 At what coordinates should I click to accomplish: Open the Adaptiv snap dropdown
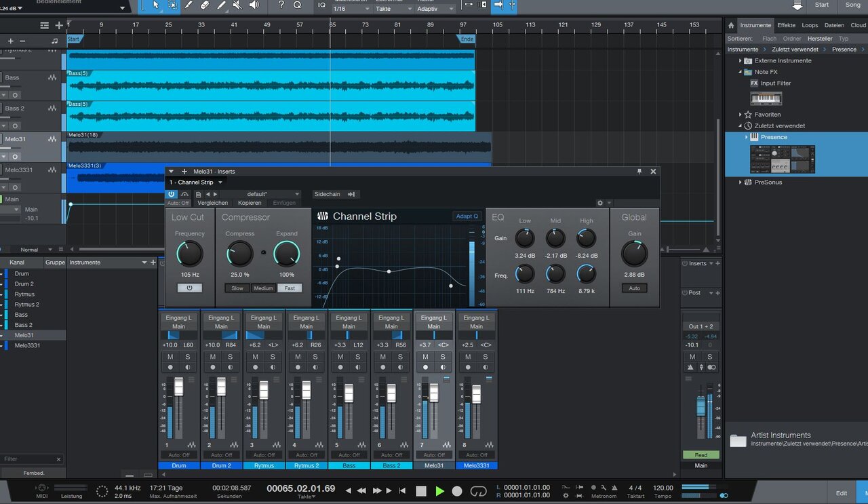tap(436, 9)
